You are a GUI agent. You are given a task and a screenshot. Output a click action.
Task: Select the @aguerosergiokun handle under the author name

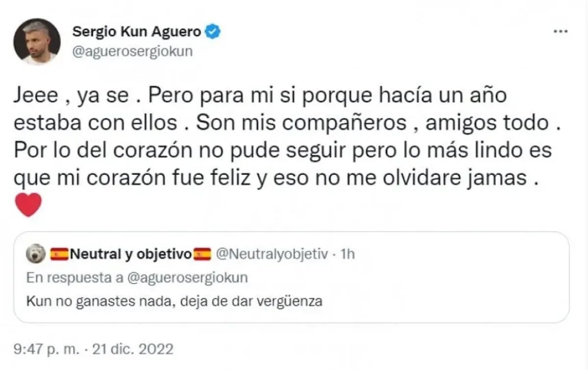[132, 52]
